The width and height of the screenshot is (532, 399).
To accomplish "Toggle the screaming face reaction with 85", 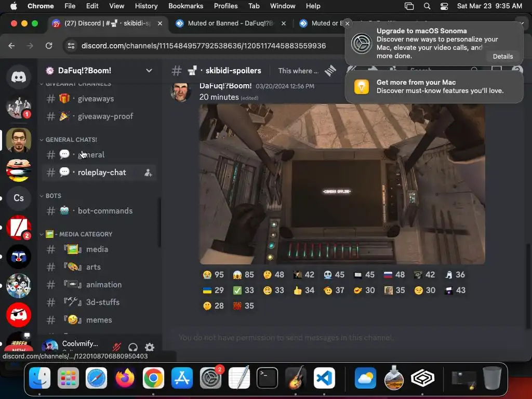I will (243, 274).
